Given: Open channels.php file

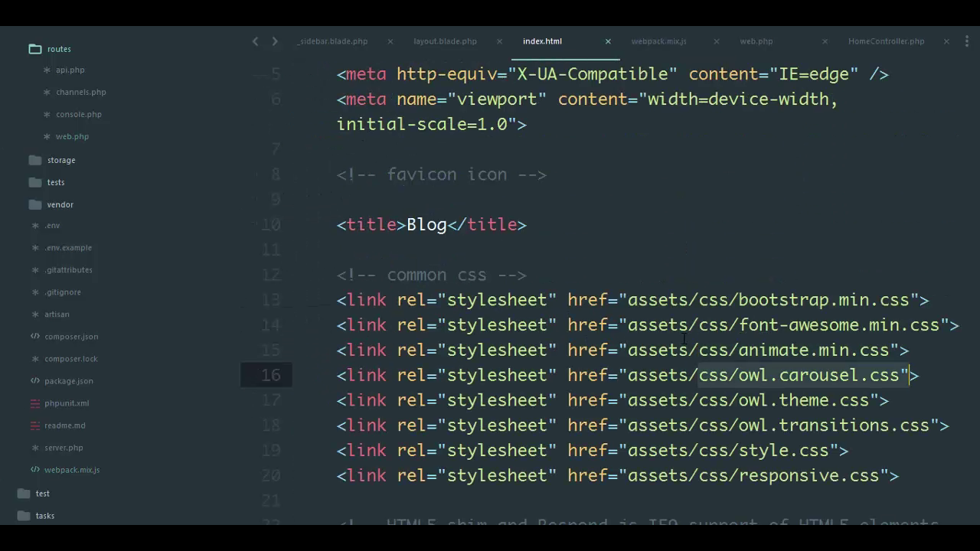Looking at the screenshot, I should [80, 92].
